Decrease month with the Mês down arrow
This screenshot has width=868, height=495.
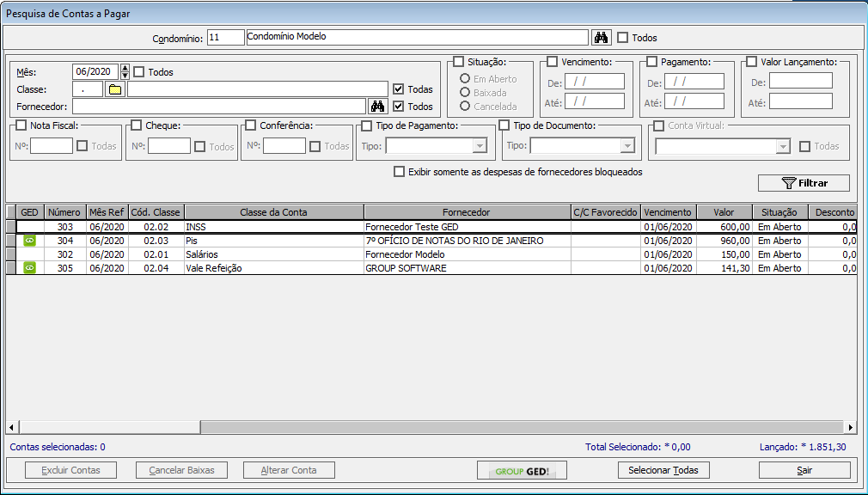[125, 76]
